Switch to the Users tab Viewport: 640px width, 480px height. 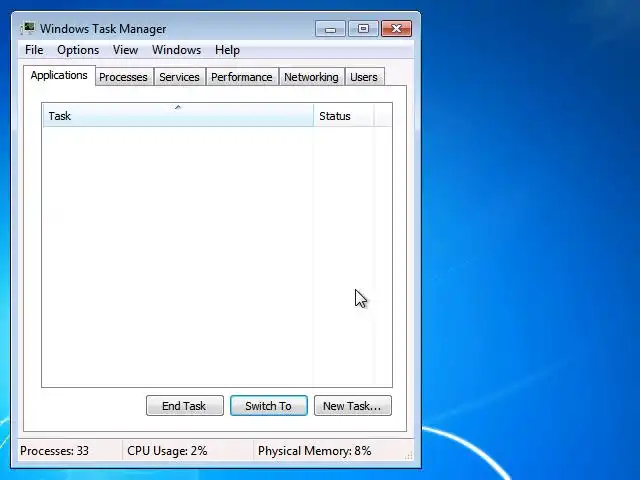(x=364, y=77)
